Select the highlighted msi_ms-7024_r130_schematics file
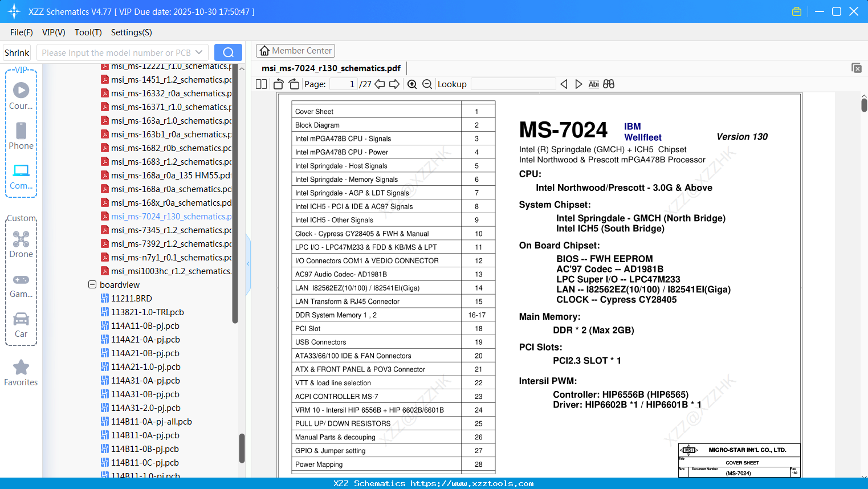This screenshot has height=489, width=868. pyautogui.click(x=166, y=217)
